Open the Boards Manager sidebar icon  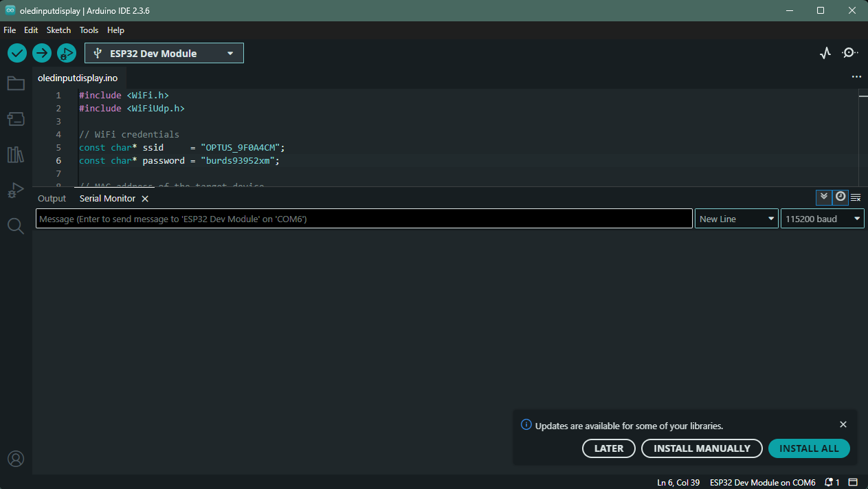pyautogui.click(x=16, y=119)
